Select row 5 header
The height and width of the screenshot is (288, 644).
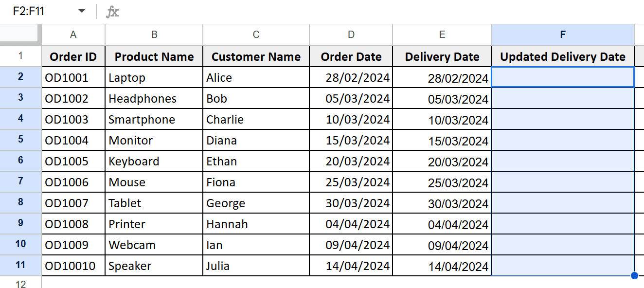[x=20, y=140]
